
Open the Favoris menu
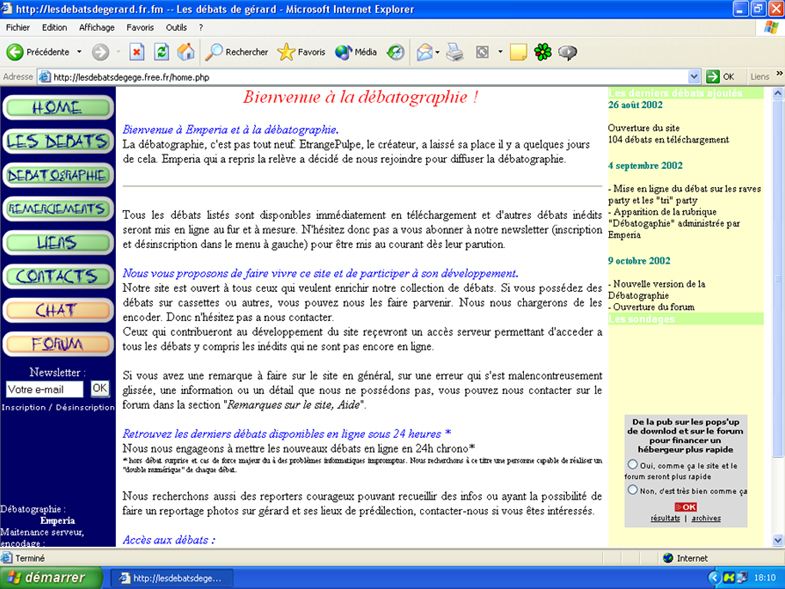(x=140, y=28)
